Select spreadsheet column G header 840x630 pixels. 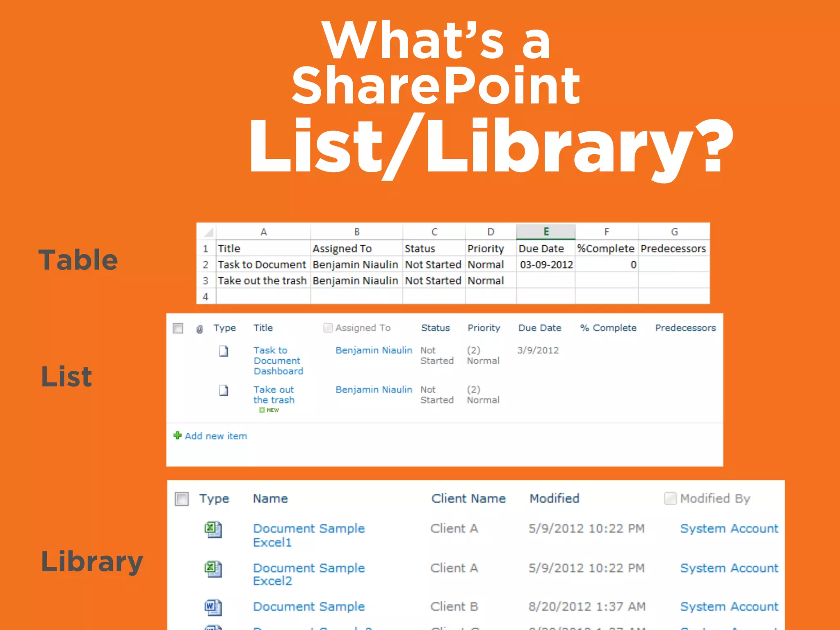point(674,232)
